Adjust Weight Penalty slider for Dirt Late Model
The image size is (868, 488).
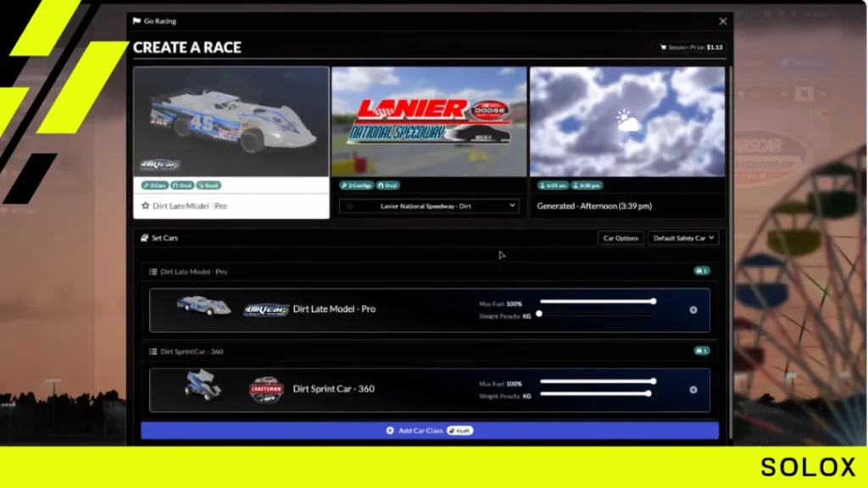click(596, 314)
